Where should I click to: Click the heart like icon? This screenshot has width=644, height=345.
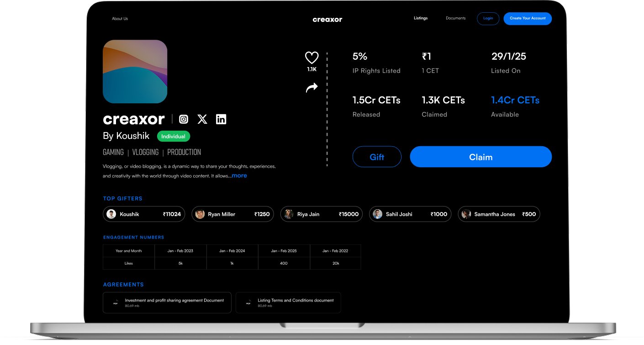coord(311,58)
